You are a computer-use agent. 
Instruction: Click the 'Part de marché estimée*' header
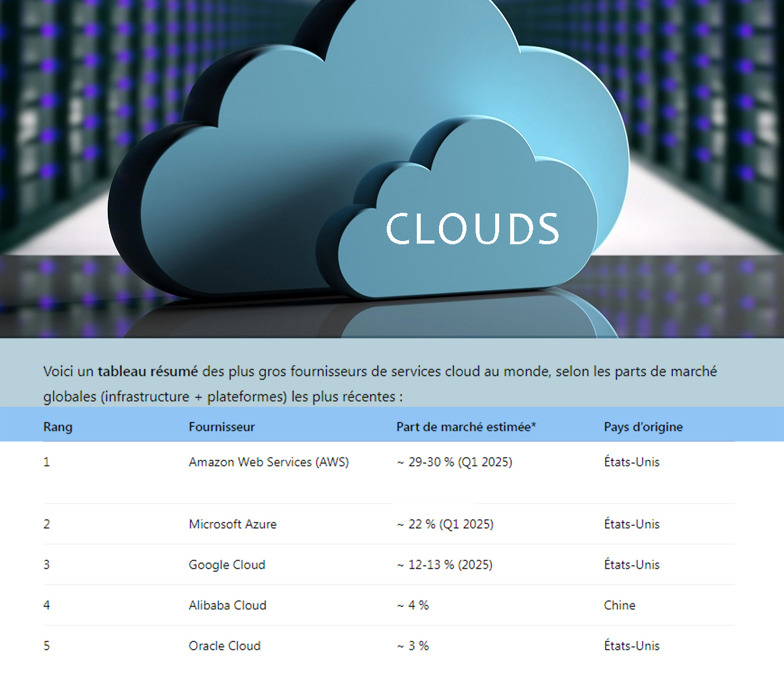click(x=466, y=427)
